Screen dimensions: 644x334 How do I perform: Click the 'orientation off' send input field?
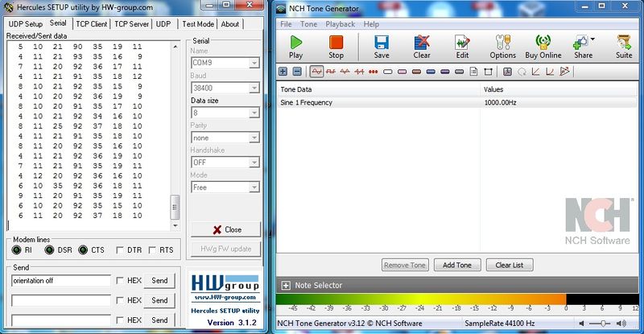point(61,281)
